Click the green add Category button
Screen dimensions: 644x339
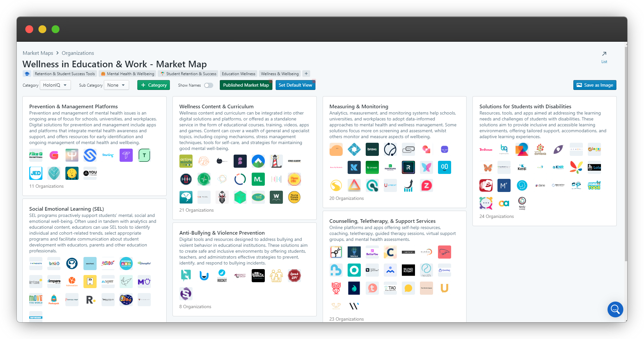click(x=153, y=85)
